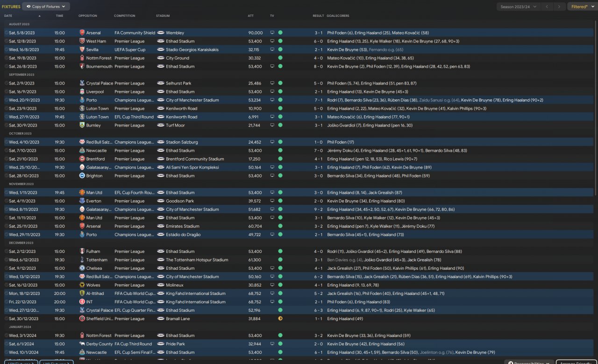The width and height of the screenshot is (598, 364).
Task: Select the Fulham club badge
Action: pos(82,252)
